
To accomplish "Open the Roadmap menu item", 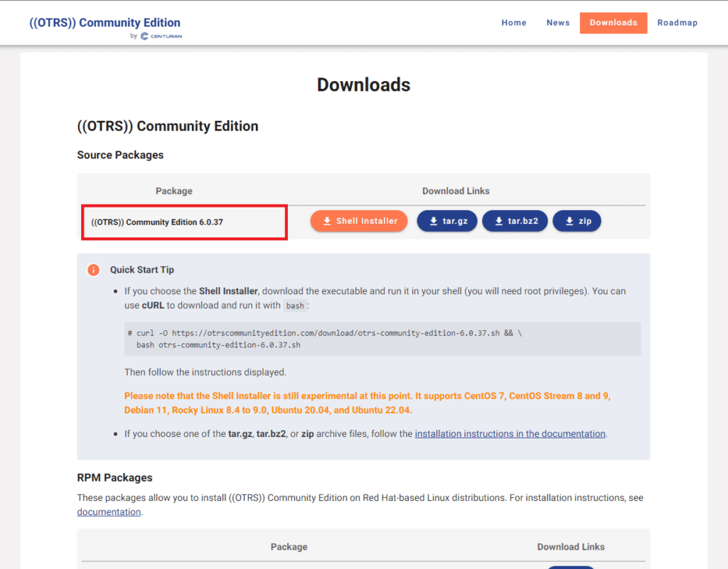I will click(x=678, y=23).
